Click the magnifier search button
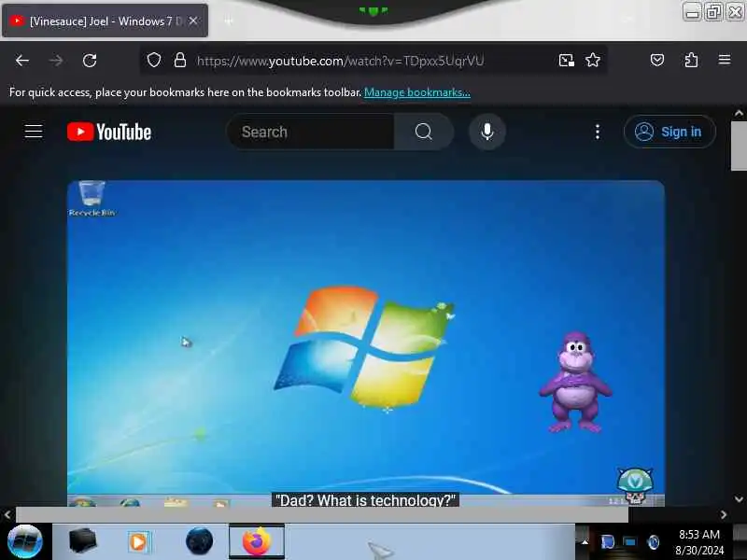 (x=423, y=132)
